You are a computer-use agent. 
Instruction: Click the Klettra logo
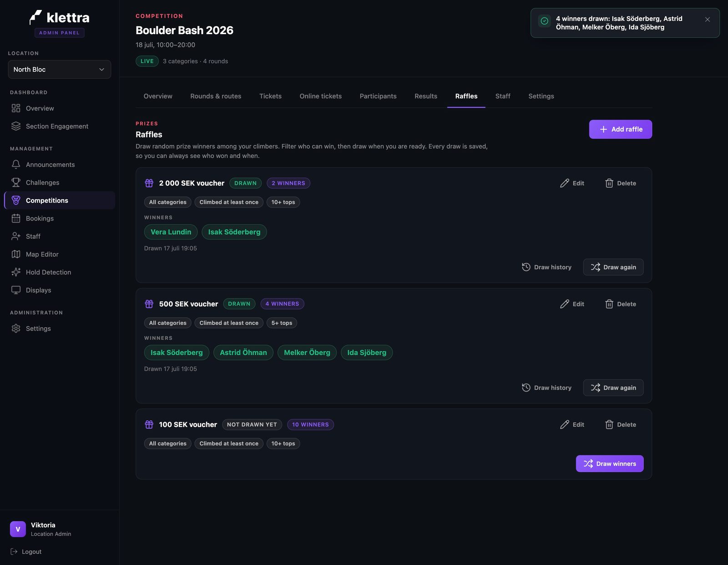[59, 18]
